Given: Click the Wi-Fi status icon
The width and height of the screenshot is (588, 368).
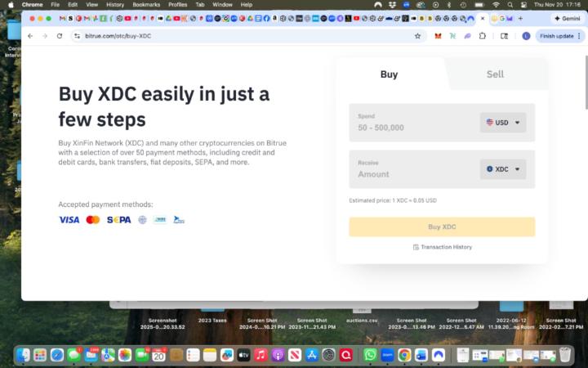Looking at the screenshot, I should pos(496,5).
